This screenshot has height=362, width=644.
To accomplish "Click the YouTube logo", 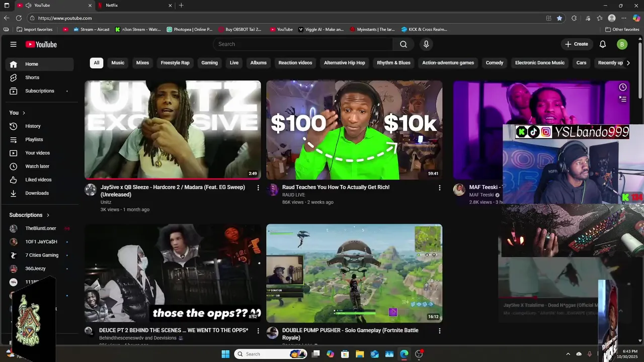I will click(41, 44).
